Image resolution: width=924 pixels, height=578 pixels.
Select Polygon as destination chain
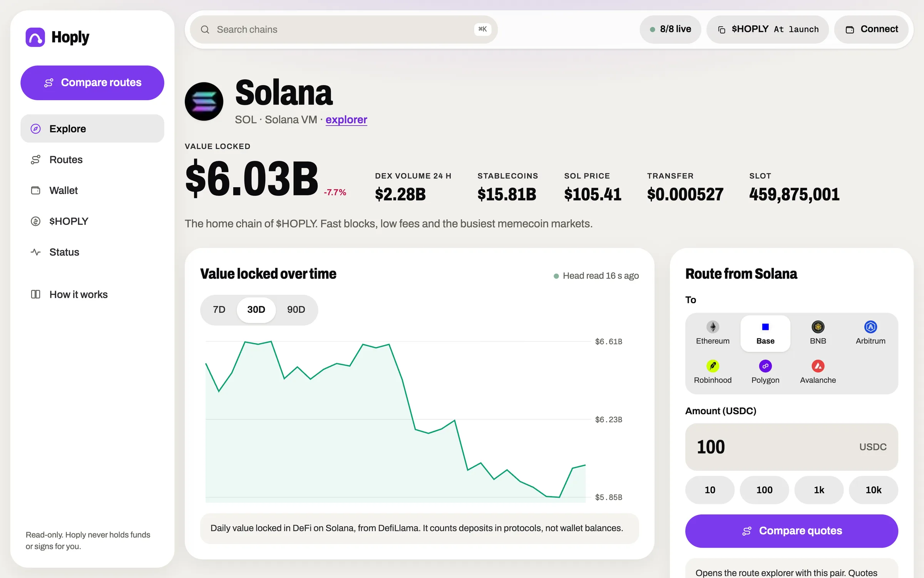click(x=765, y=372)
